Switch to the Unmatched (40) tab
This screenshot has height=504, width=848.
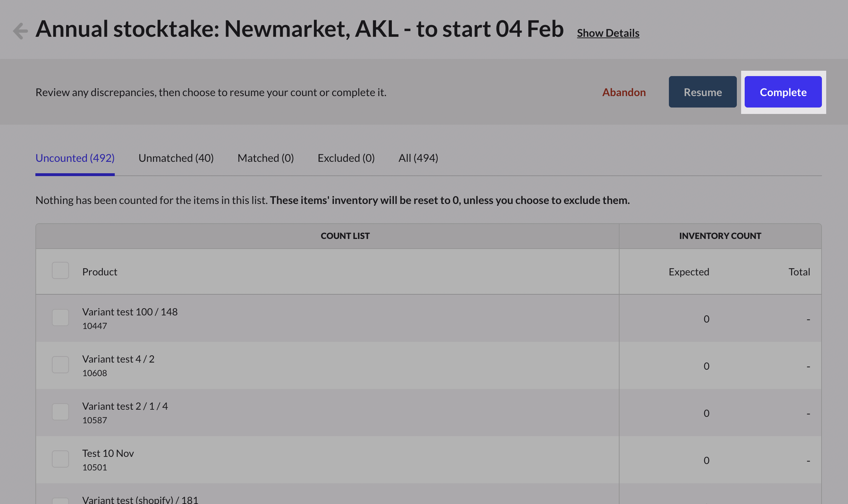point(176,158)
